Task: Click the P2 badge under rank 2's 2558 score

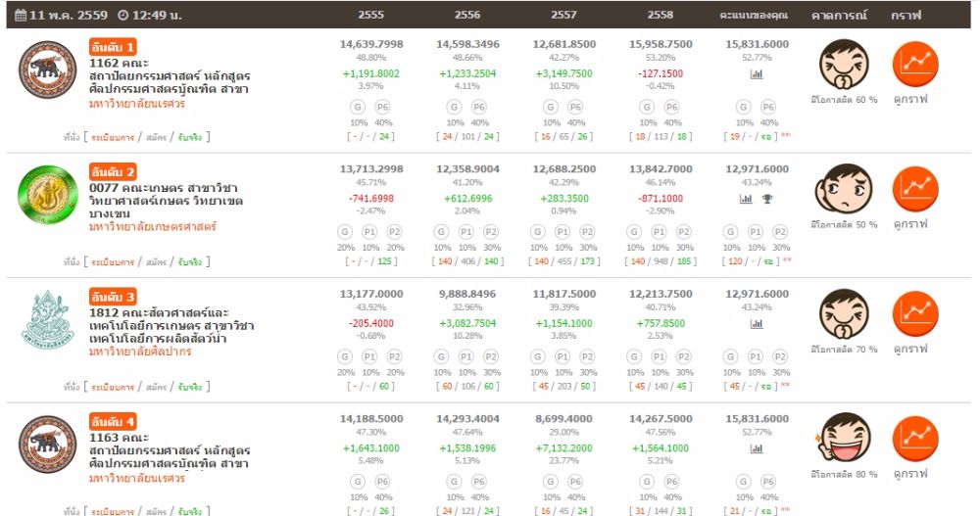Action: [x=684, y=232]
